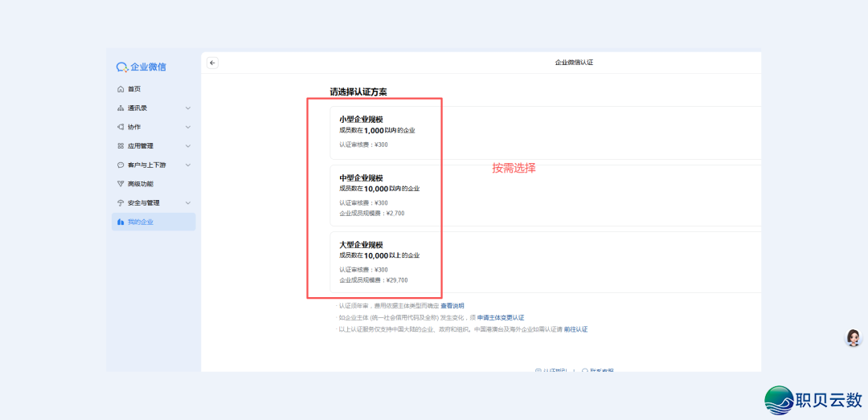The image size is (868, 420).
Task: Click the 应用管理 grid icon
Action: pos(121,146)
